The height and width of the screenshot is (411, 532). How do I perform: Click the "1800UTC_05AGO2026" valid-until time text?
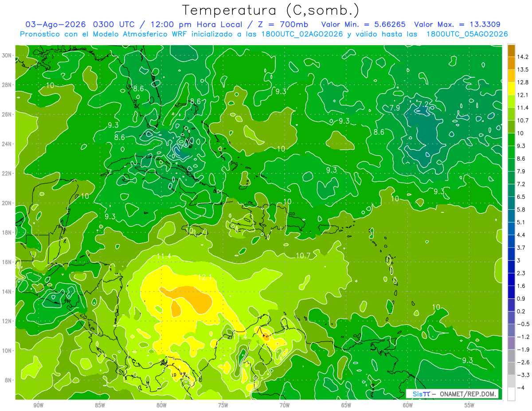point(467,34)
